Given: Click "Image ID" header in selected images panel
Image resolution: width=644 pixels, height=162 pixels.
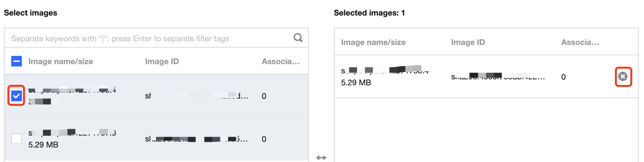Looking at the screenshot, I should [x=468, y=42].
